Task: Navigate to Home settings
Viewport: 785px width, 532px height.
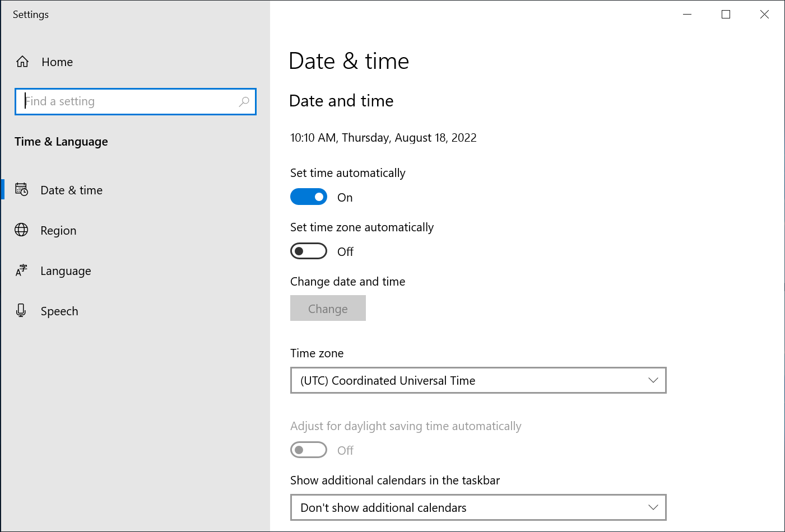Action: [x=57, y=62]
